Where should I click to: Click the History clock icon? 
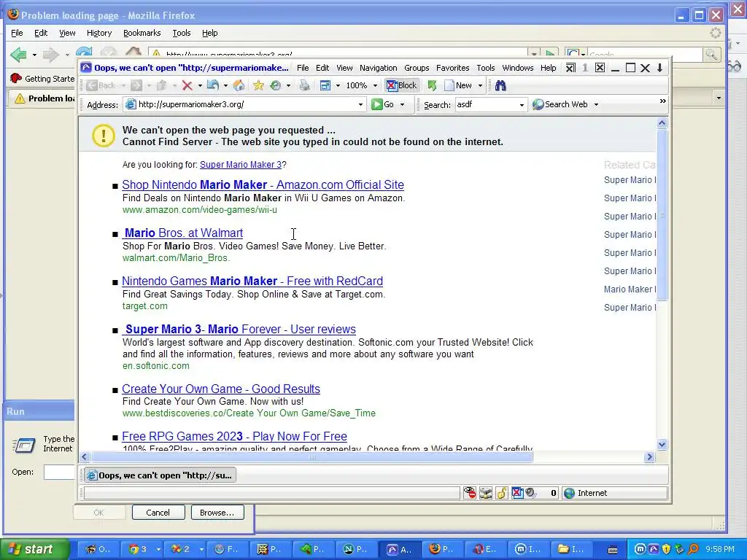(x=275, y=86)
